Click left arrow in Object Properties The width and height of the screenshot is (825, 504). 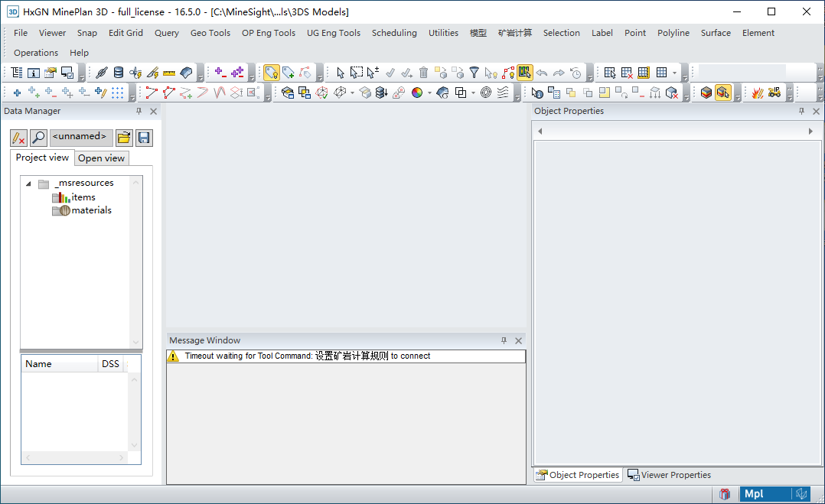point(540,132)
